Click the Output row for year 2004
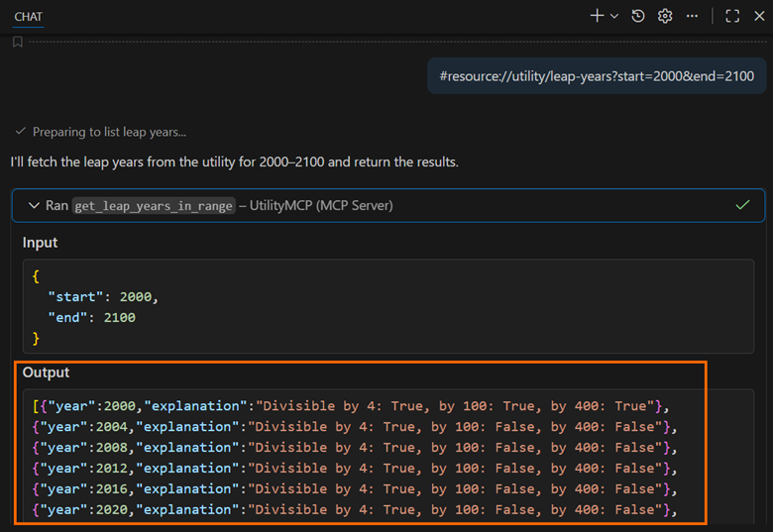The width and height of the screenshot is (773, 532). [x=355, y=427]
